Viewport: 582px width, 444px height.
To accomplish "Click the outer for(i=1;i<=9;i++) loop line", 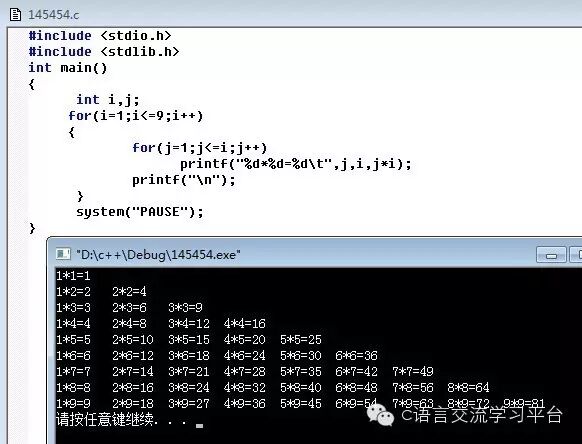I will [x=135, y=116].
